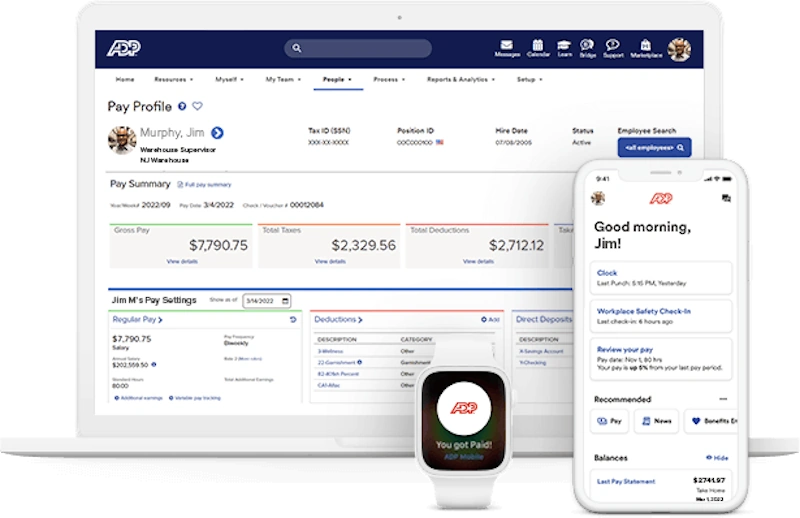Click View details under Gross Pay
This screenshot has width=800, height=518.
pyautogui.click(x=182, y=261)
